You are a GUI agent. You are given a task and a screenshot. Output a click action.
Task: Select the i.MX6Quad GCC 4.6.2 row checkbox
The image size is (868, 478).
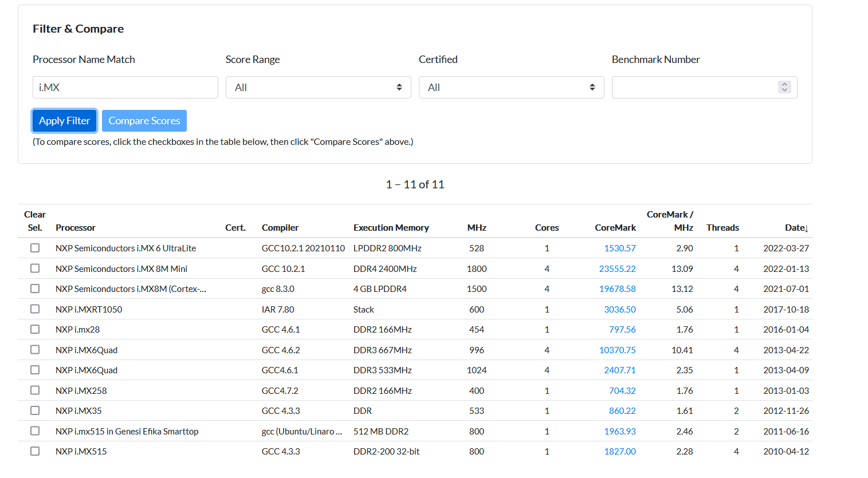[35, 349]
